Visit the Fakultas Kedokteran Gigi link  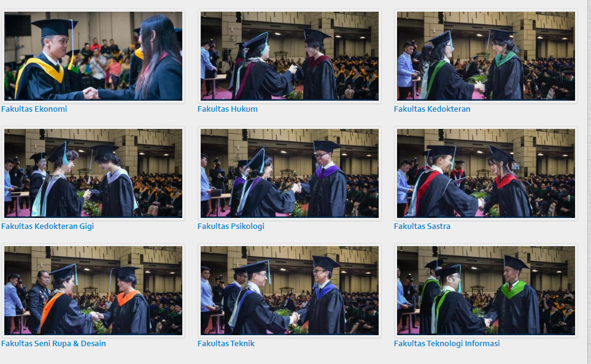click(x=47, y=227)
